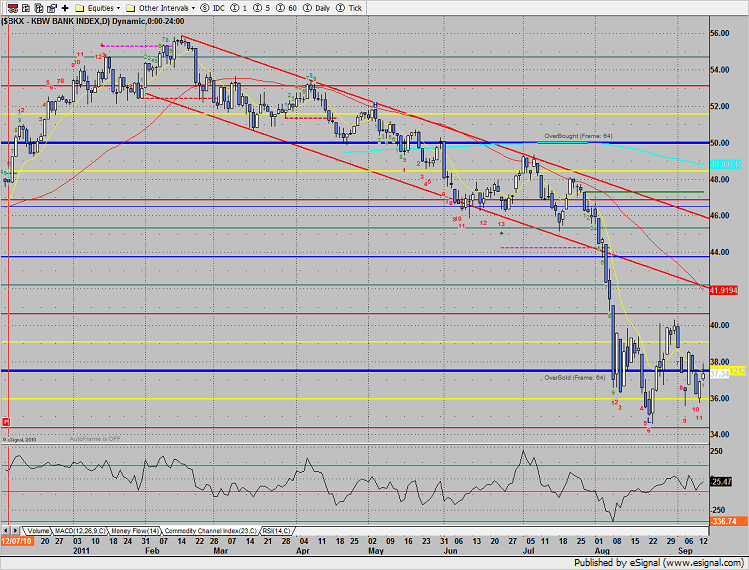Click the OverBought (Frame: 64) label
This screenshot has width=749, height=570.
[578, 136]
